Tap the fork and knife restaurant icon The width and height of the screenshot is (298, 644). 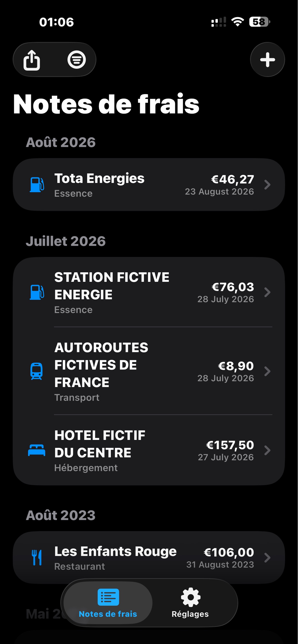(37, 558)
